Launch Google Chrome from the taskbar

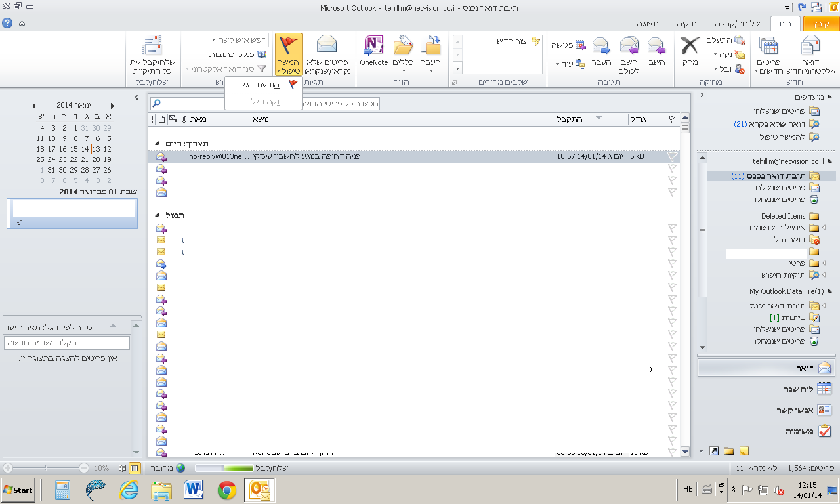227,490
